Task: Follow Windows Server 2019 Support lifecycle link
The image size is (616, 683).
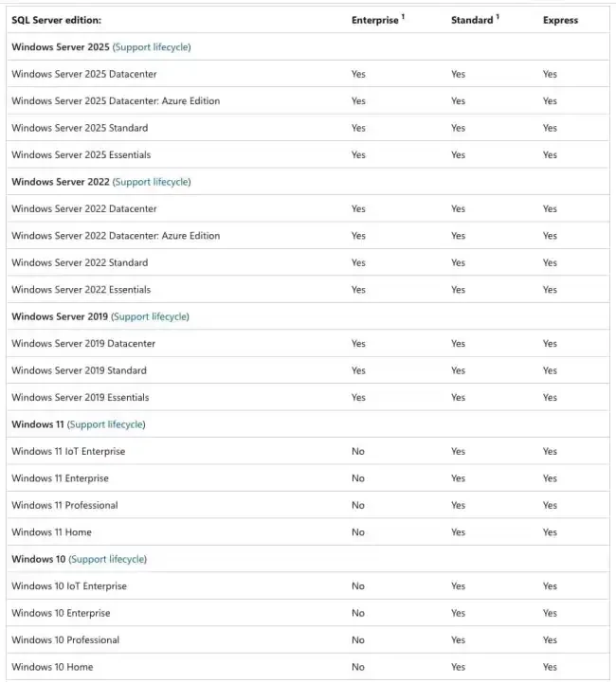Action: [x=151, y=316]
